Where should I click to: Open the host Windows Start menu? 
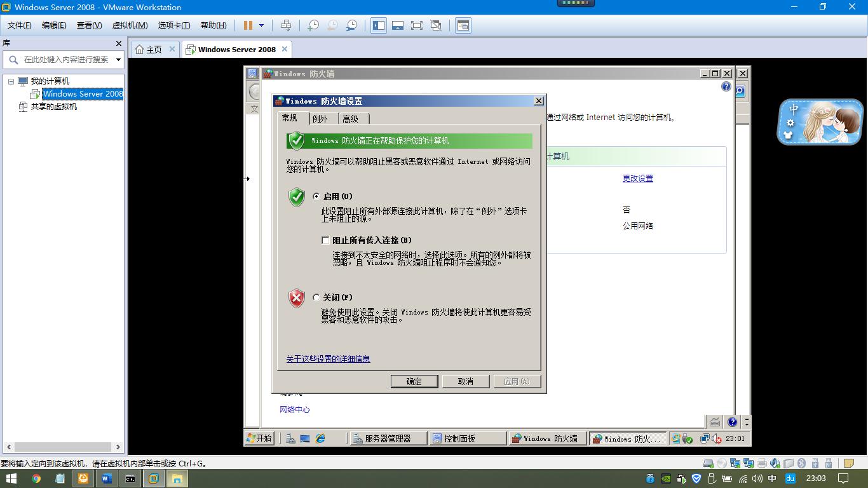pyautogui.click(x=12, y=478)
